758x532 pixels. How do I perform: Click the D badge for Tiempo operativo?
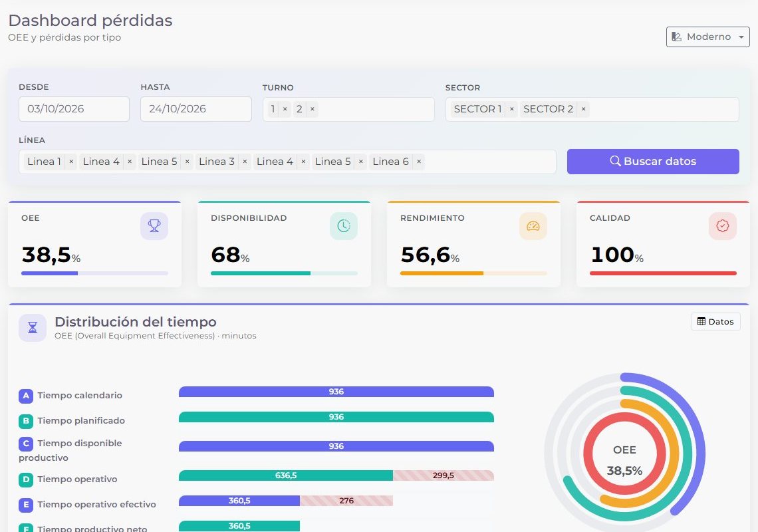[26, 479]
